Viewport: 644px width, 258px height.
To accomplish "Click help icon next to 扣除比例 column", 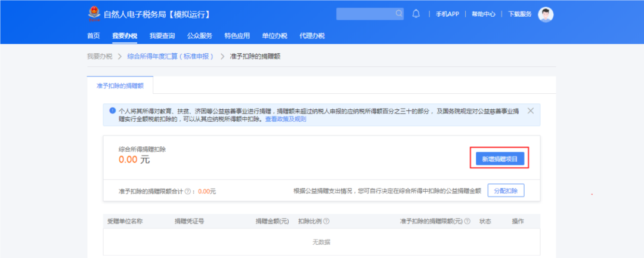I will 326,221.
